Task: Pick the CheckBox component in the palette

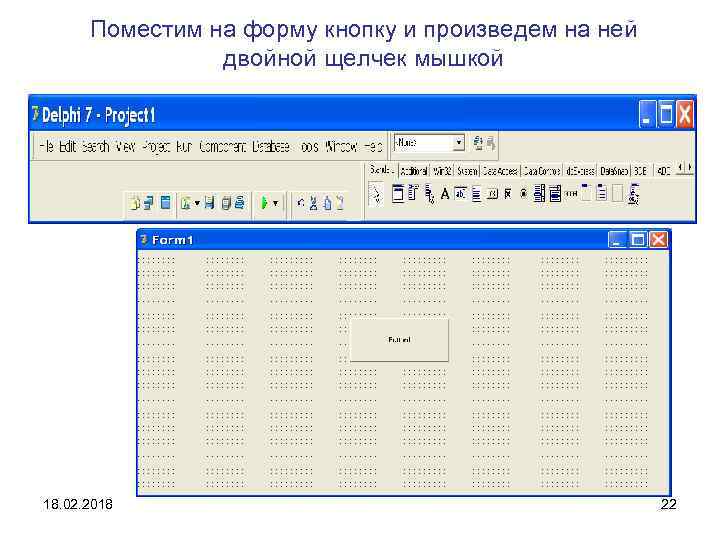Action: [508, 194]
